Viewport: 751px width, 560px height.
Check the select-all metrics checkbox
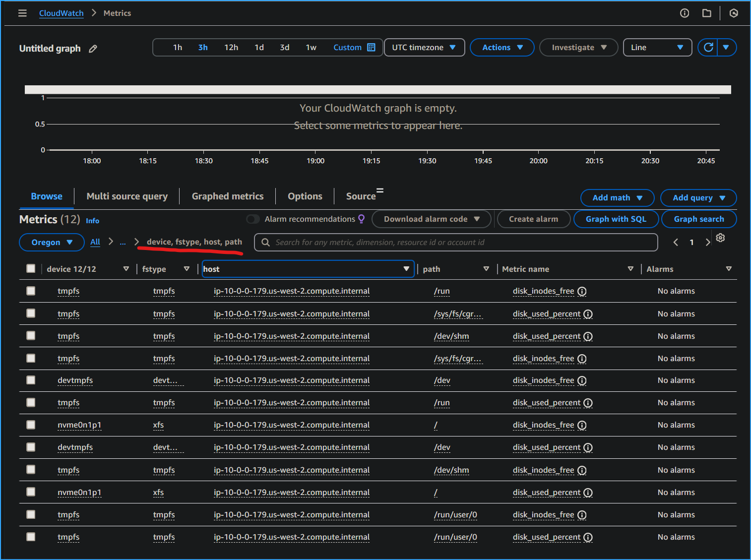click(x=30, y=268)
